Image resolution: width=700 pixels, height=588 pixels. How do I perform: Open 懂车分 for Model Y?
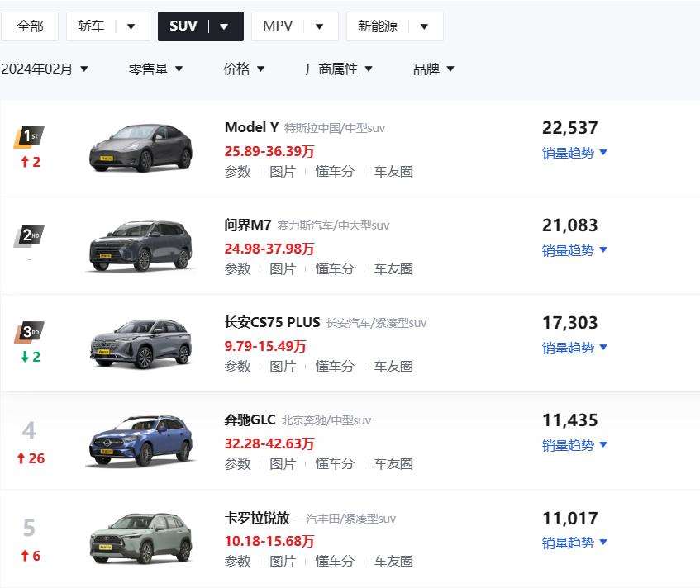[335, 171]
